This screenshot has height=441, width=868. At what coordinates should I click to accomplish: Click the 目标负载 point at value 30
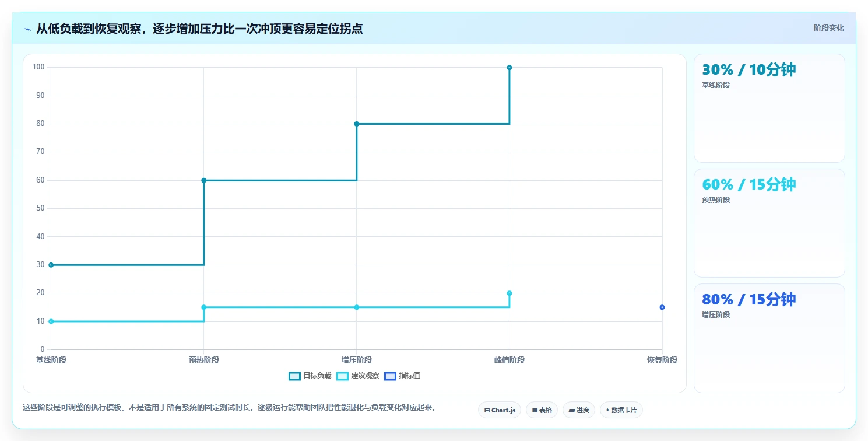51,265
